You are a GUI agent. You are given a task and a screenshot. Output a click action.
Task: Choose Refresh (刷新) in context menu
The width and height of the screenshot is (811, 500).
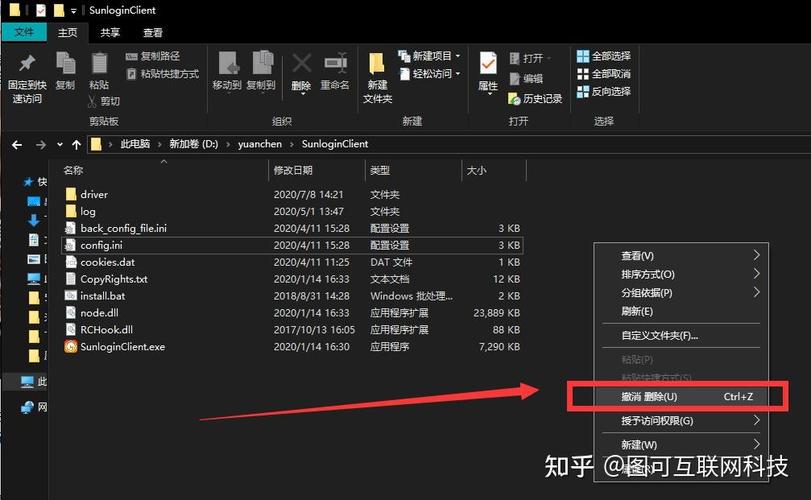681,311
